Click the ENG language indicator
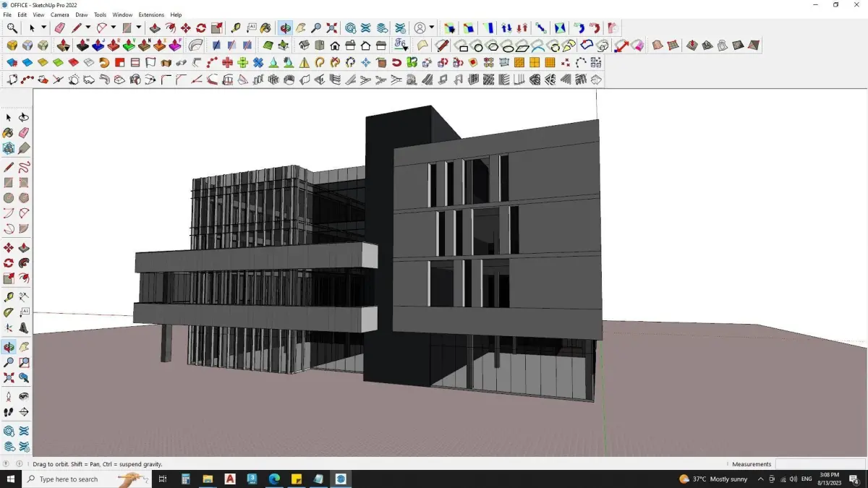The image size is (868, 488). (x=807, y=479)
